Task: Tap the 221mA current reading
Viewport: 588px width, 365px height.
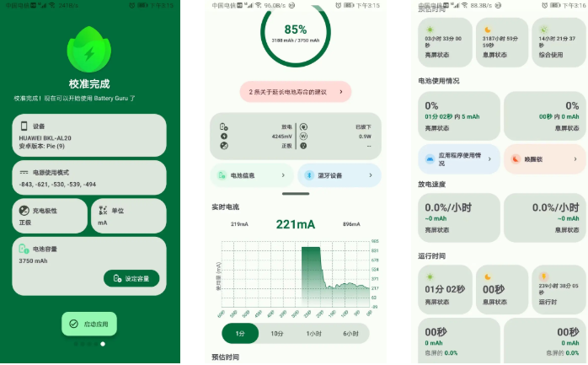Action: pos(296,224)
